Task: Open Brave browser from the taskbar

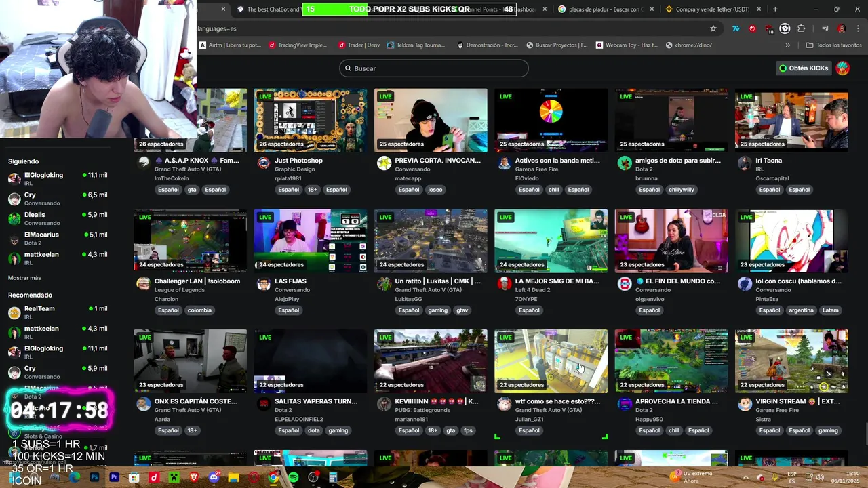Action: coord(194,478)
